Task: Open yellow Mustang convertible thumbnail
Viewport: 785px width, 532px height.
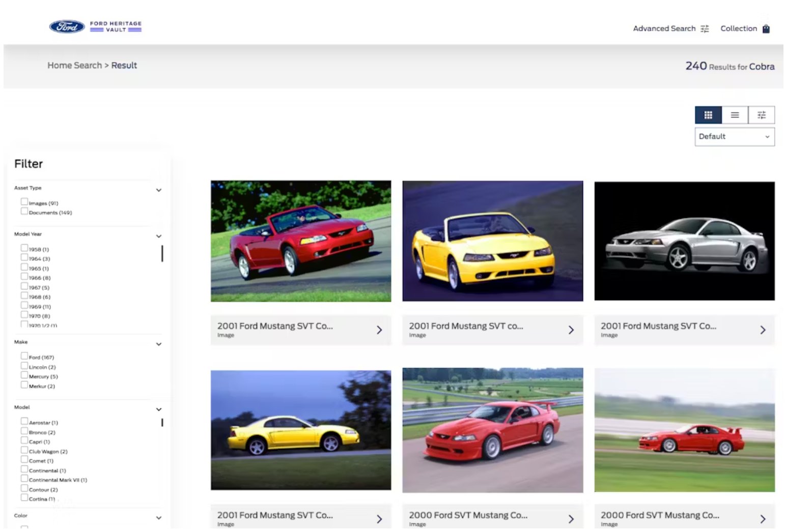Action: coord(492,241)
